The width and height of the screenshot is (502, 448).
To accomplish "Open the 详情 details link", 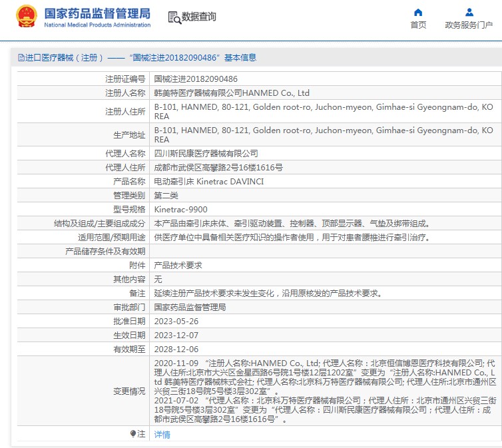I will [x=162, y=435].
